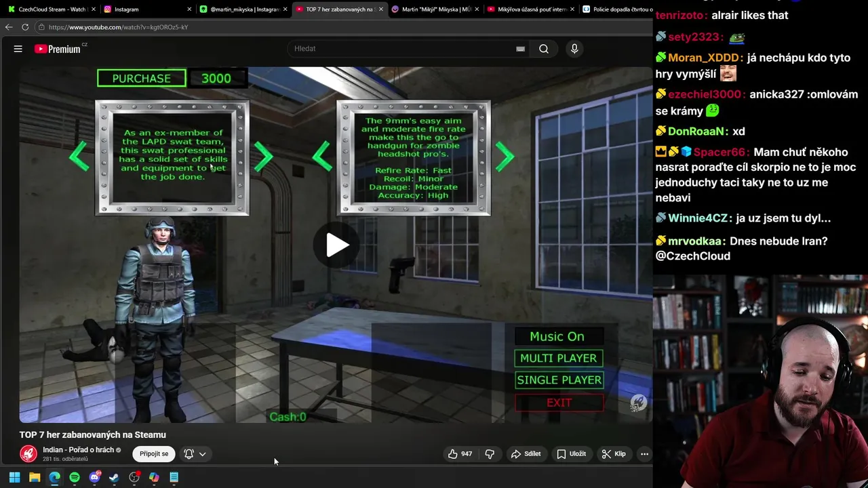
Task: Open the on-screen keyboard icon in search
Action: tap(520, 49)
